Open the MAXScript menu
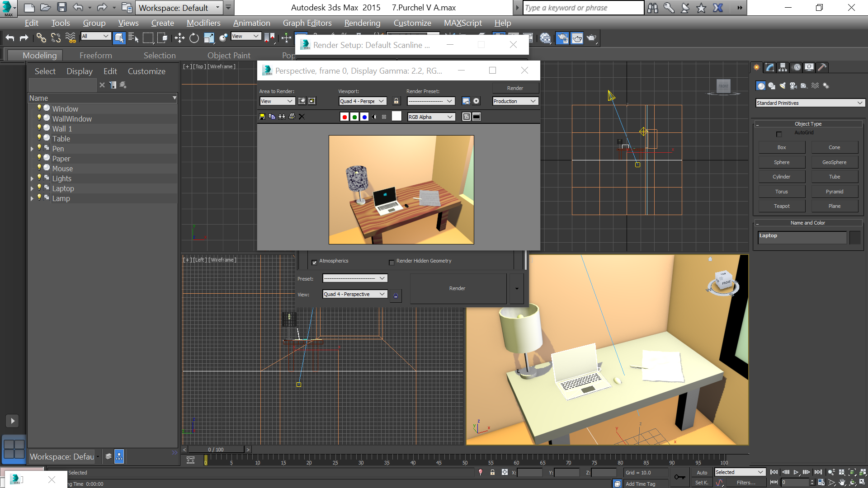The height and width of the screenshot is (488, 868). [x=462, y=23]
